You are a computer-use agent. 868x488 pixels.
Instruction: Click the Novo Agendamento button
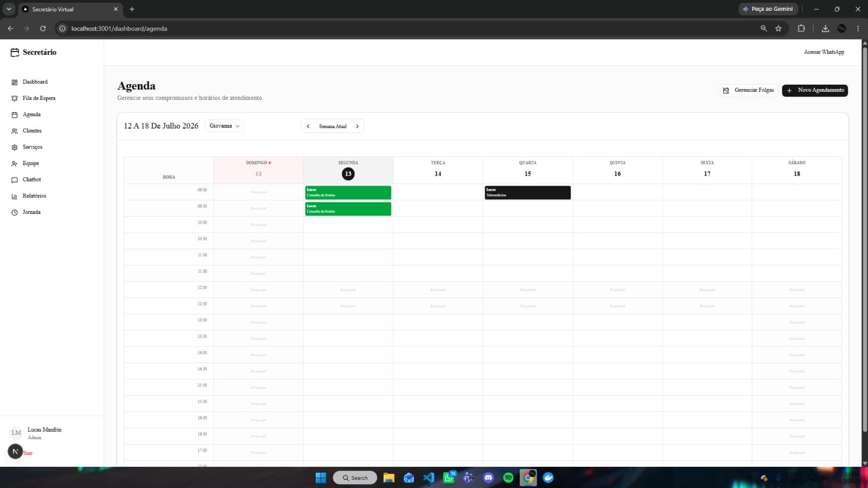(815, 90)
